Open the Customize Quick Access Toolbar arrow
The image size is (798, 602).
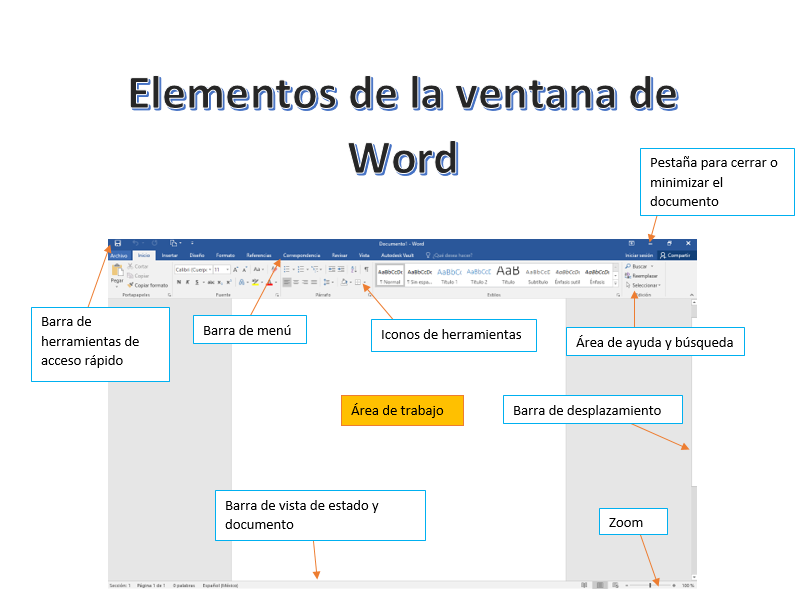(192, 243)
